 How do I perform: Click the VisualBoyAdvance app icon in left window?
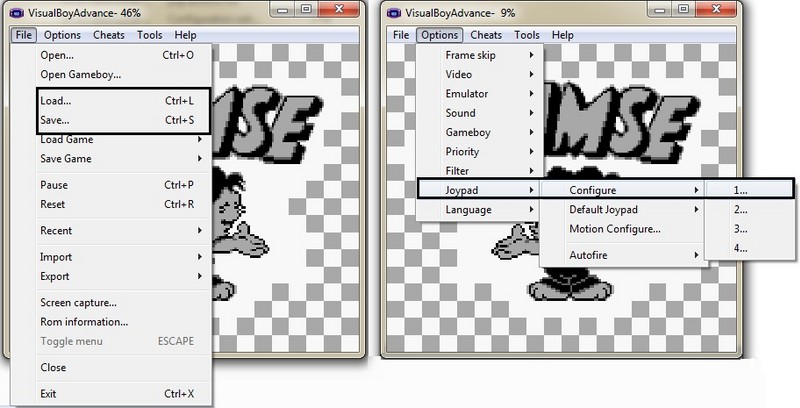(17, 13)
